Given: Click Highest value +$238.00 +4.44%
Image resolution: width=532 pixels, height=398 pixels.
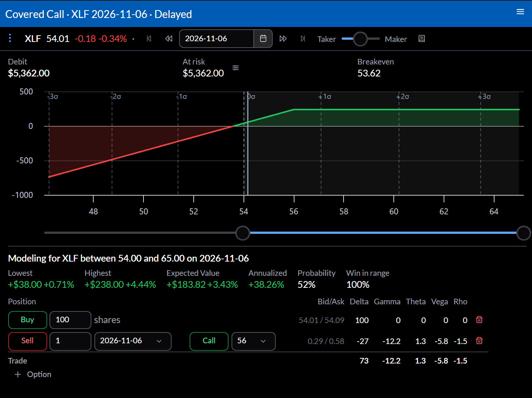Looking at the screenshot, I should click(120, 284).
